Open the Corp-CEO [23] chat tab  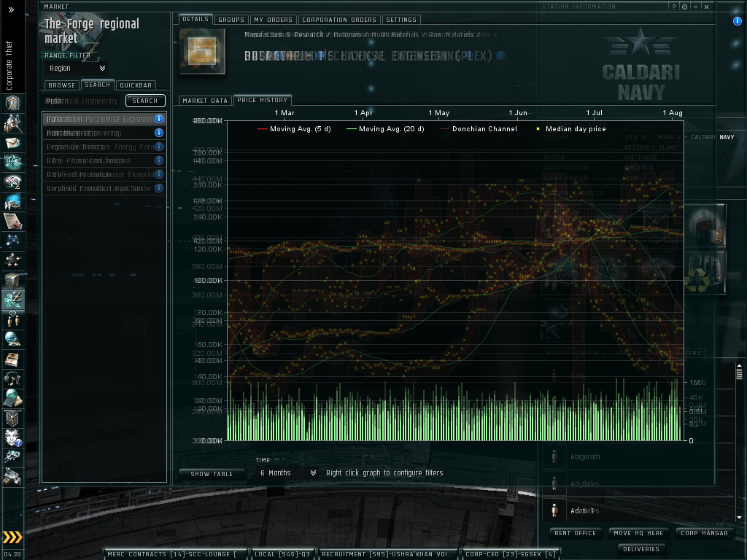click(x=510, y=554)
